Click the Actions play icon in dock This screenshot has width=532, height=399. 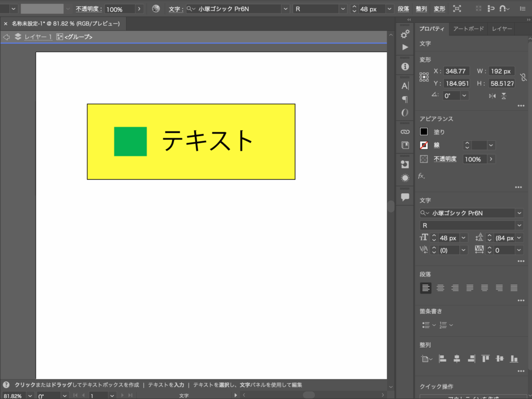pyautogui.click(x=405, y=47)
